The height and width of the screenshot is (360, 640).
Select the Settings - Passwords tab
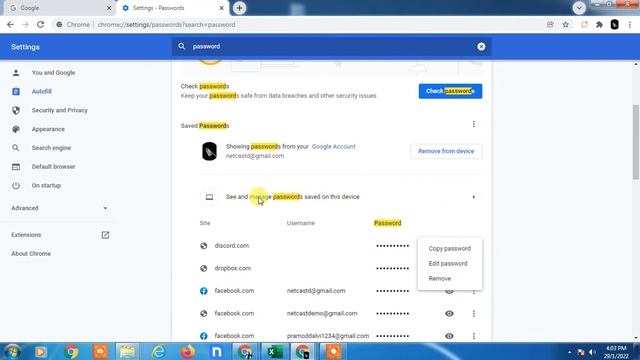point(171,8)
